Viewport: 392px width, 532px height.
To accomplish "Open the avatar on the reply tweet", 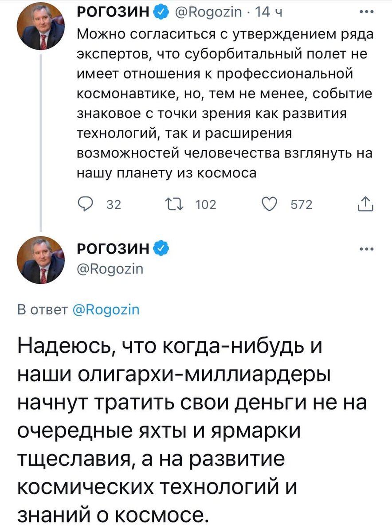I will click(x=42, y=260).
